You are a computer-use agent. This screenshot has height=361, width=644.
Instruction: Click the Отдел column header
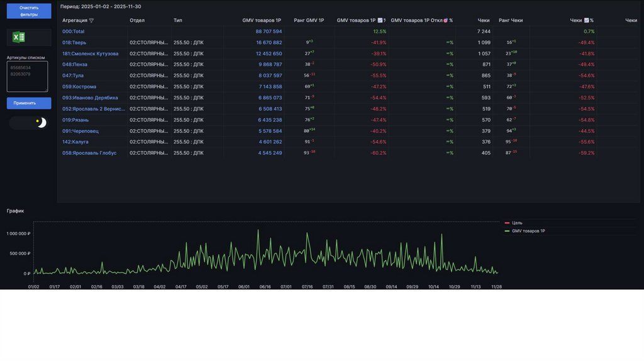pos(137,21)
